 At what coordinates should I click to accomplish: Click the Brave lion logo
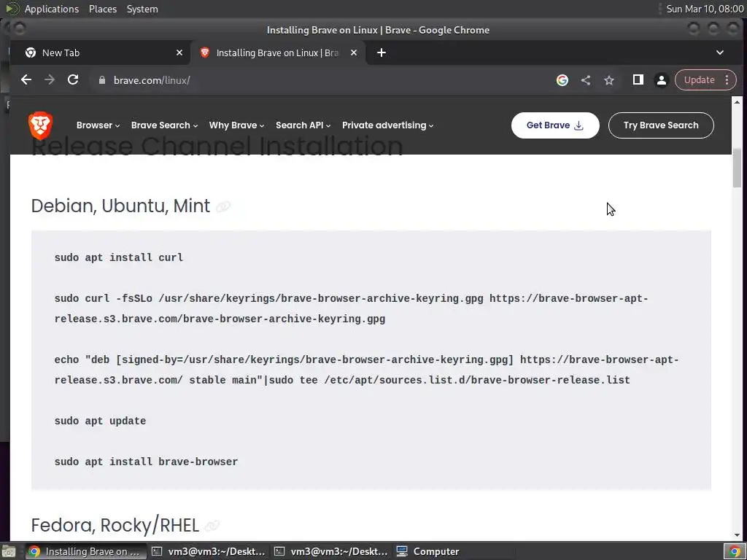(41, 125)
